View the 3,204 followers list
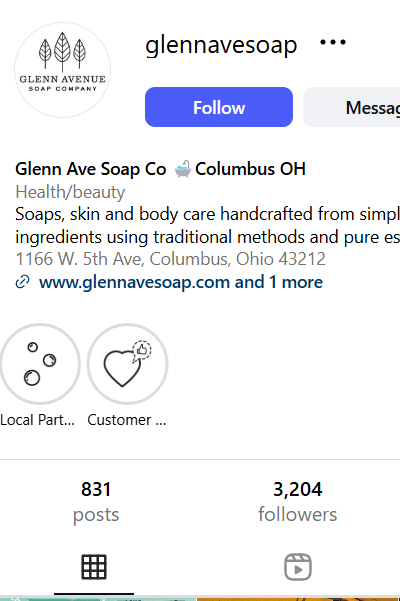Viewport: 400px width, 601px height. [x=298, y=501]
